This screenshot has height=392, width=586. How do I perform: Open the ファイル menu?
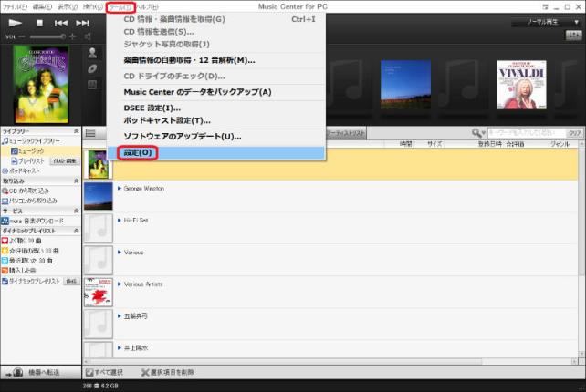pos(15,7)
